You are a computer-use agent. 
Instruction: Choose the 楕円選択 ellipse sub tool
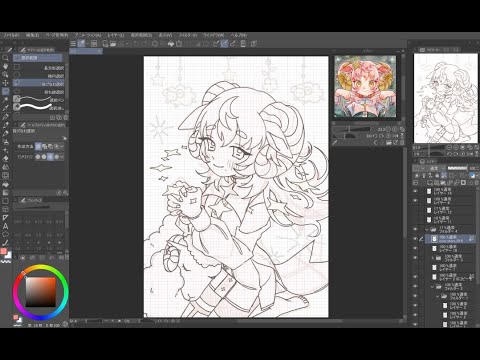[x=39, y=76]
